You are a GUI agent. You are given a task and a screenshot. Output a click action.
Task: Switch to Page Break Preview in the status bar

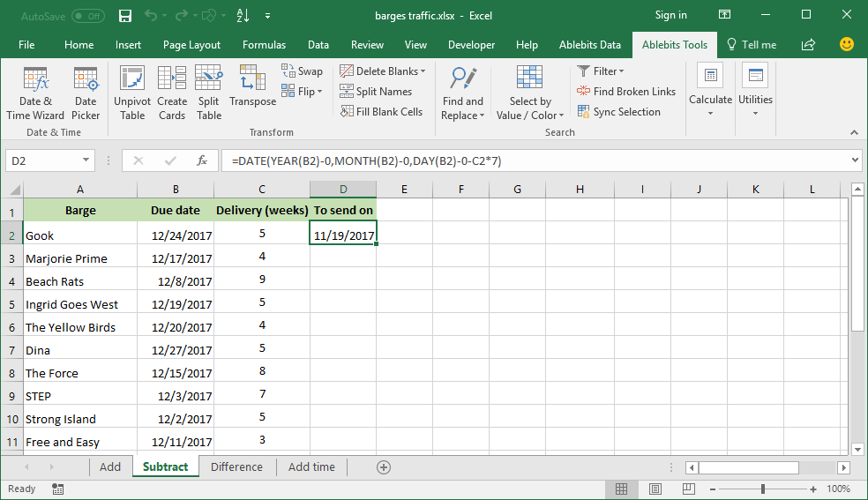tap(689, 489)
